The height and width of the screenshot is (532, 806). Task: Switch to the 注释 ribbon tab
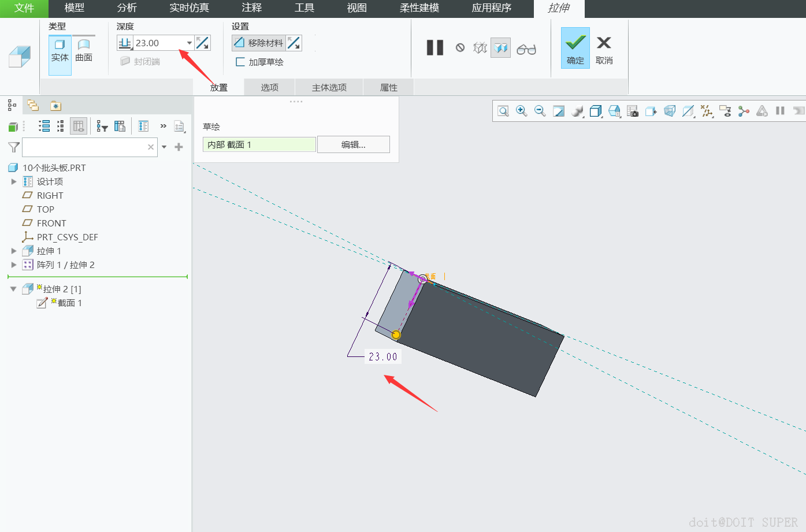252,8
